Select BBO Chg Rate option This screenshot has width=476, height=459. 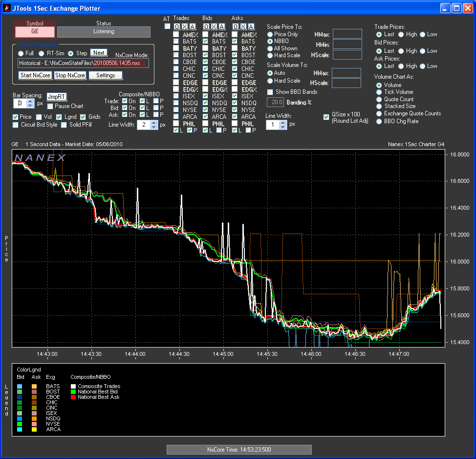point(379,121)
